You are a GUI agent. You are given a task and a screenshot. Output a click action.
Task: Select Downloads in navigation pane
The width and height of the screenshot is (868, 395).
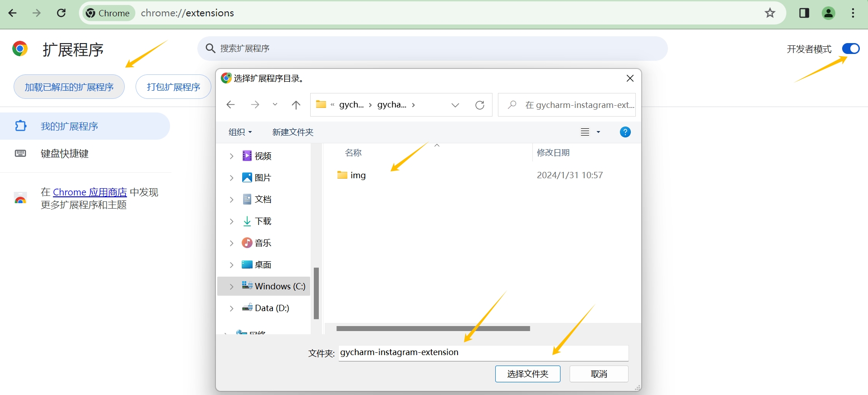257,221
